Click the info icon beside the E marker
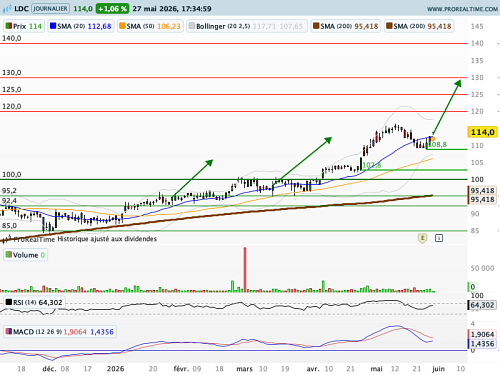500x375 pixels. tap(439, 238)
